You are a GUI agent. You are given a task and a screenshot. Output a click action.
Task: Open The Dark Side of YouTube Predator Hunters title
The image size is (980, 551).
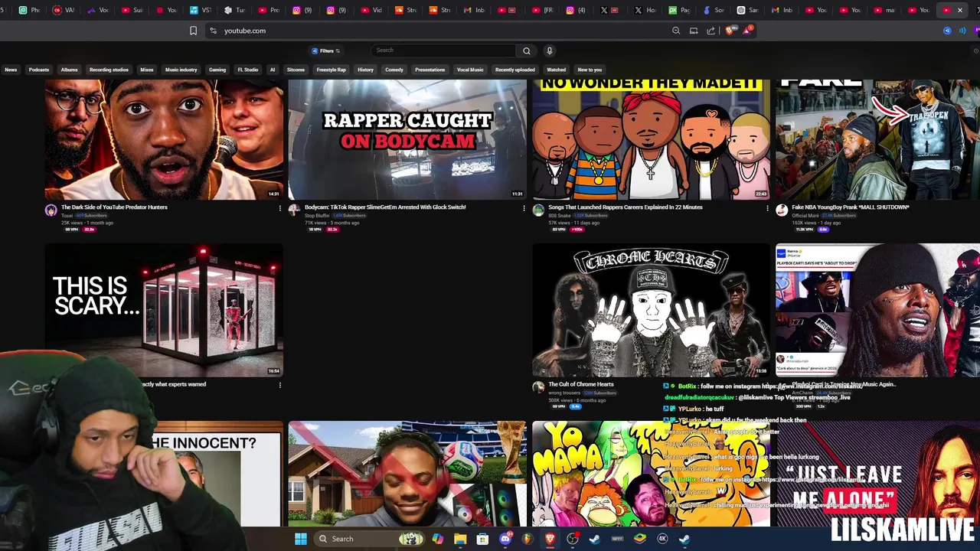point(114,207)
